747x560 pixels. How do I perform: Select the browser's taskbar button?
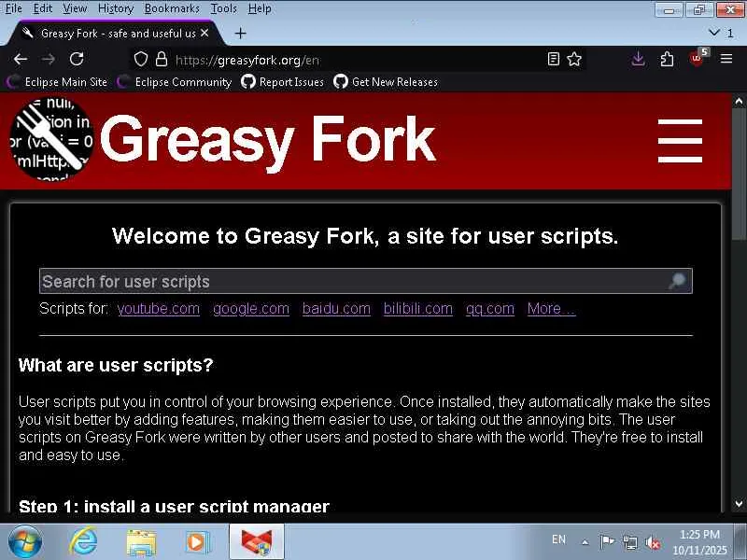pyautogui.click(x=257, y=541)
